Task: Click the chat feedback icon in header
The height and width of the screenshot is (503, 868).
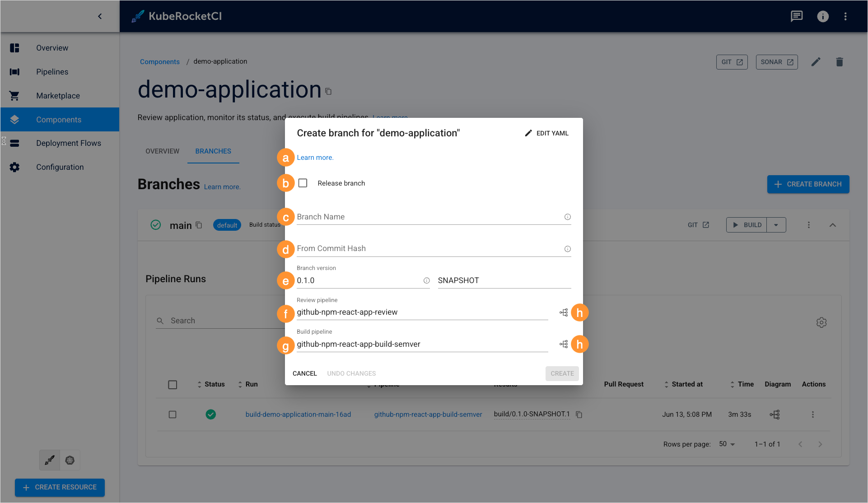Action: (797, 17)
